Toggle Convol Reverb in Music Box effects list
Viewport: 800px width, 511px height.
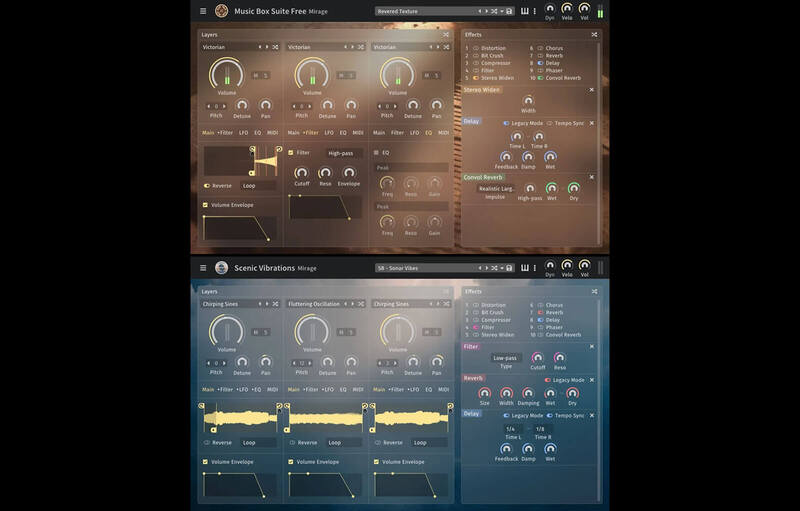(540, 78)
